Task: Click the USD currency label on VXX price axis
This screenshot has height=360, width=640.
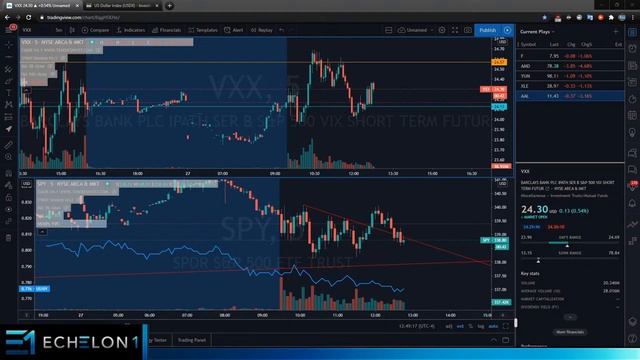Action: 502,42
